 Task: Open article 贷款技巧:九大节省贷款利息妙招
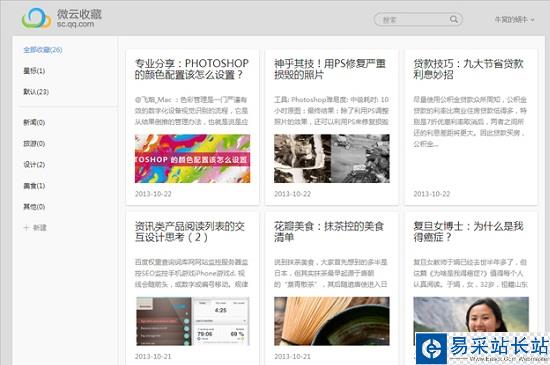pyautogui.click(x=468, y=69)
